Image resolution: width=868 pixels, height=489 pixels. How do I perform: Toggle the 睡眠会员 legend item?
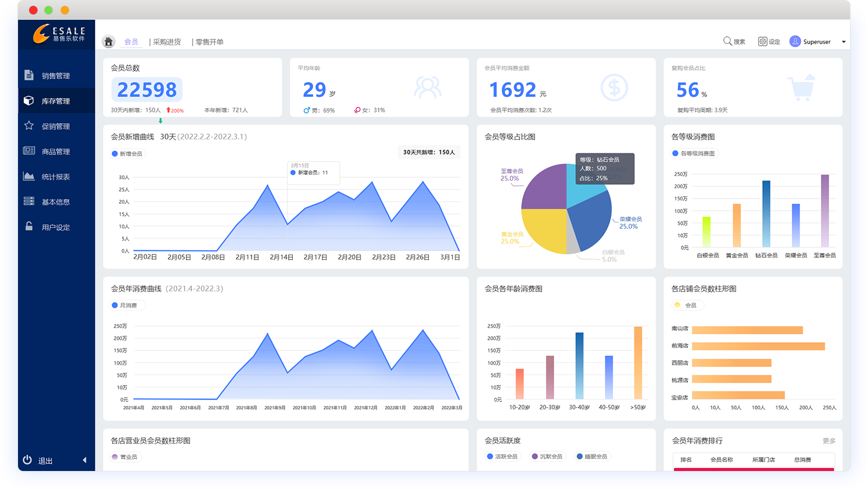592,456
